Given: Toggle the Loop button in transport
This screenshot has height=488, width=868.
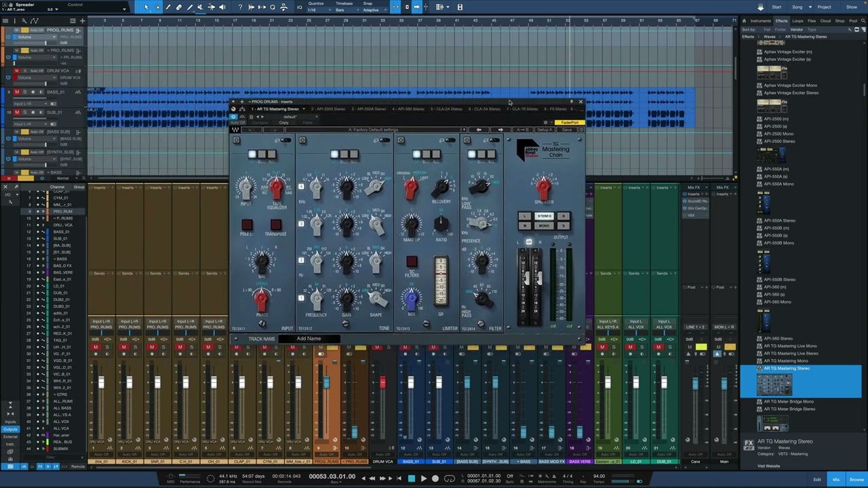Looking at the screenshot, I should click(449, 479).
